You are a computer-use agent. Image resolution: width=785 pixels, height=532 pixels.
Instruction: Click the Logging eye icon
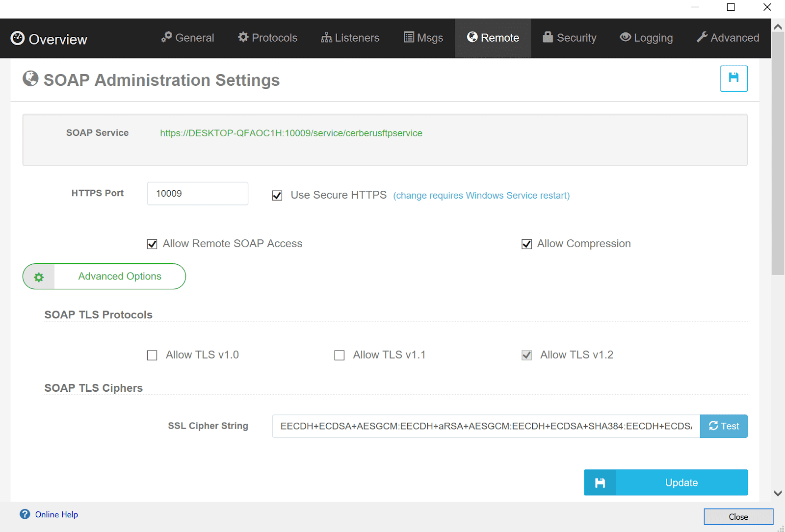(625, 37)
